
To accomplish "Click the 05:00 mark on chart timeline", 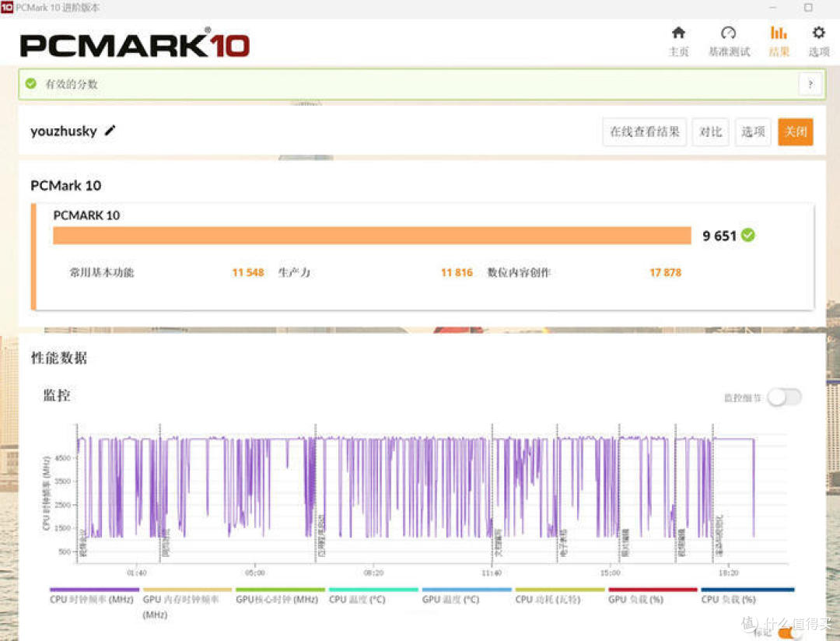I will [x=255, y=573].
